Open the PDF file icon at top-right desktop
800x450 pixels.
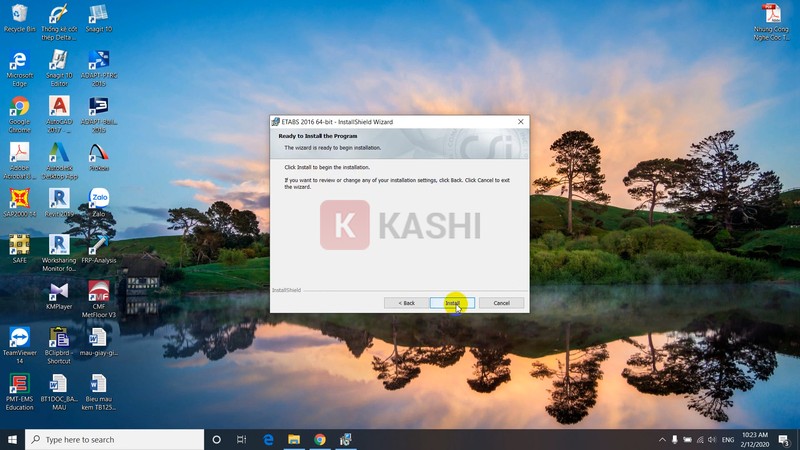(x=771, y=14)
